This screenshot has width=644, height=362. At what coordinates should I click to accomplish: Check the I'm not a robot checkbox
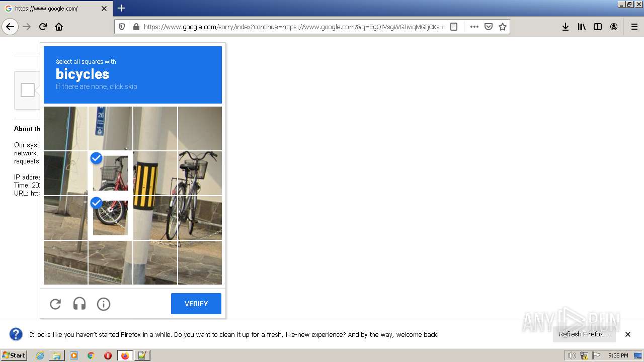28,90
